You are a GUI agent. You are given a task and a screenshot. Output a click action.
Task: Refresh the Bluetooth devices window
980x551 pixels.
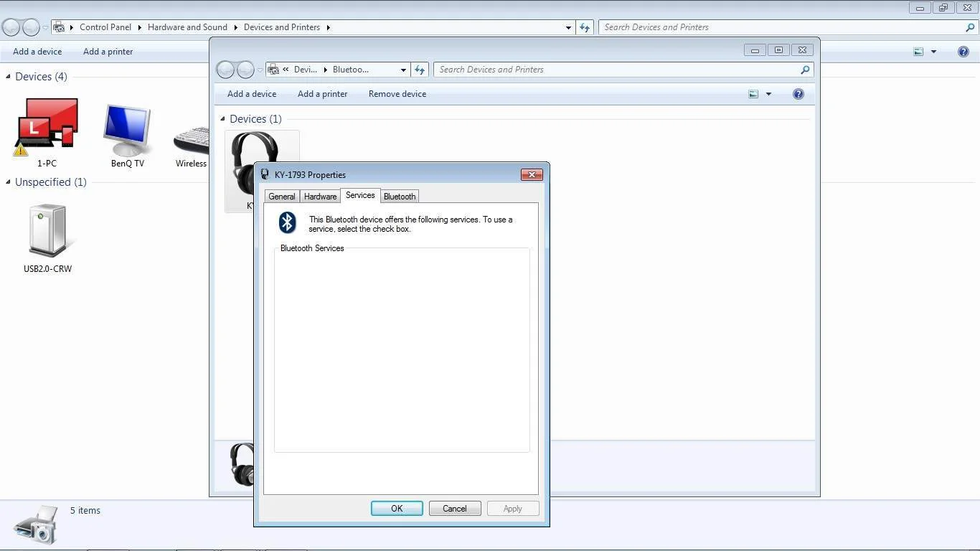(x=420, y=70)
